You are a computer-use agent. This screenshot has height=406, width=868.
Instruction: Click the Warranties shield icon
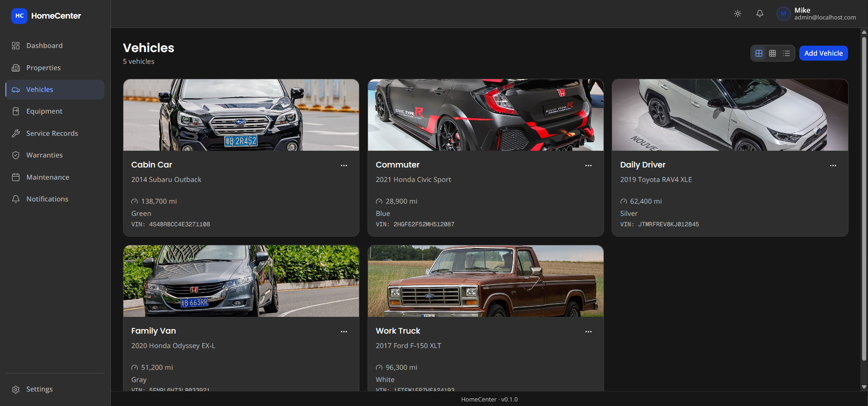(16, 155)
